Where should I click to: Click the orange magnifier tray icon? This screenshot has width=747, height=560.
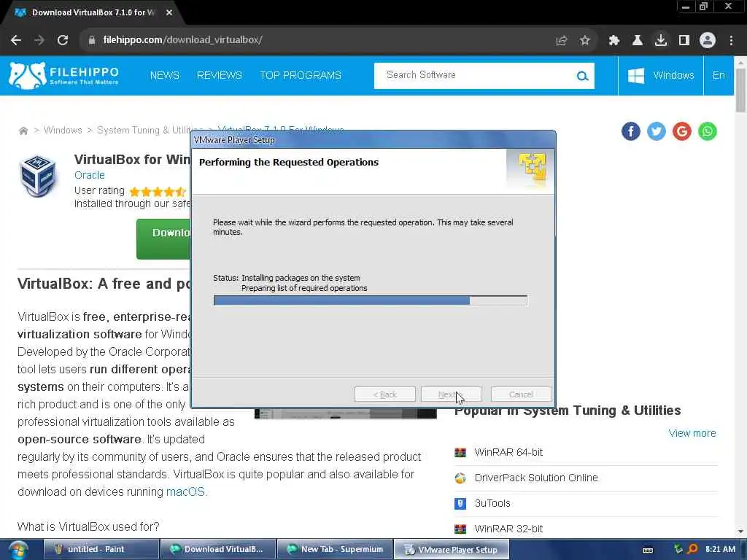click(693, 549)
